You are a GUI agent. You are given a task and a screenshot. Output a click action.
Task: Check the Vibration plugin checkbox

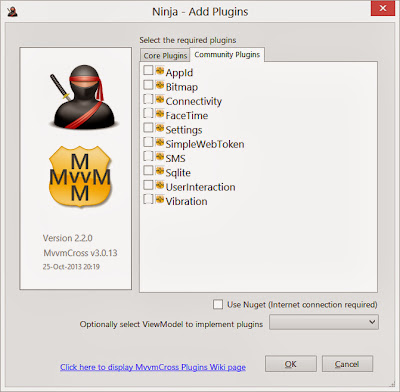tap(148, 199)
